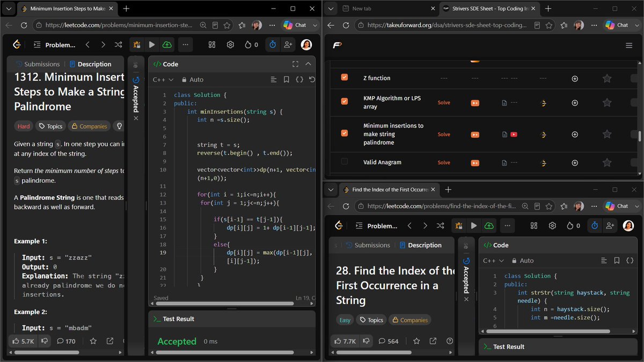Bookmark code icon in the left Code panel
This screenshot has height=362, width=644.
(x=287, y=79)
